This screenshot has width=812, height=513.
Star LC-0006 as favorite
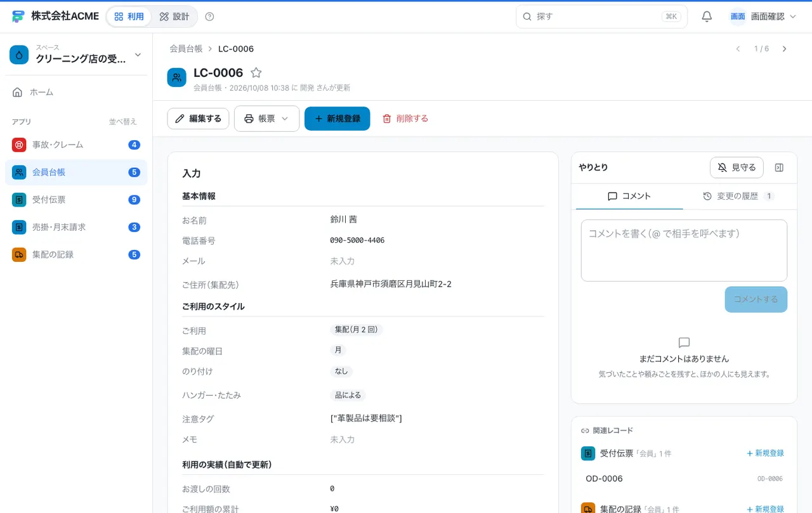tap(256, 73)
